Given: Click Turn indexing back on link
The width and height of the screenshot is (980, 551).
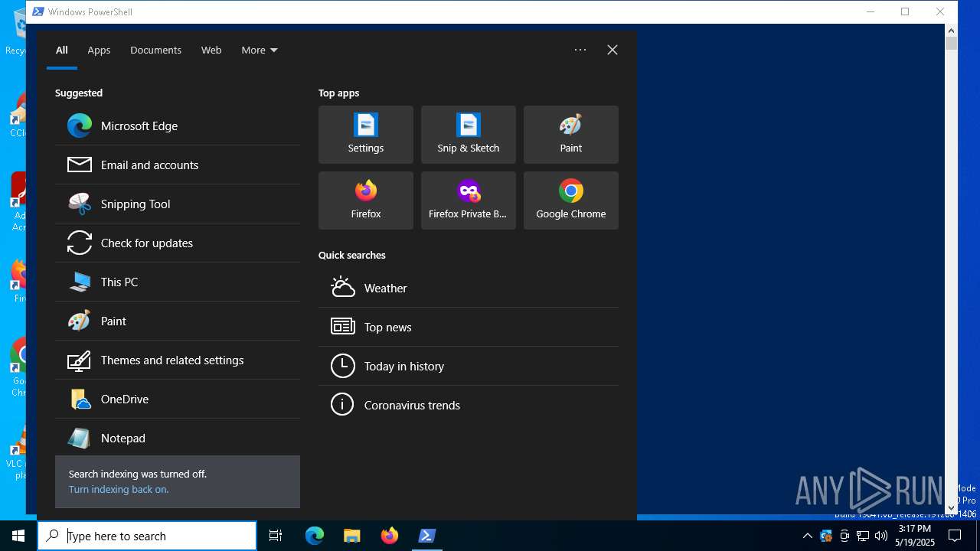Looking at the screenshot, I should [119, 489].
